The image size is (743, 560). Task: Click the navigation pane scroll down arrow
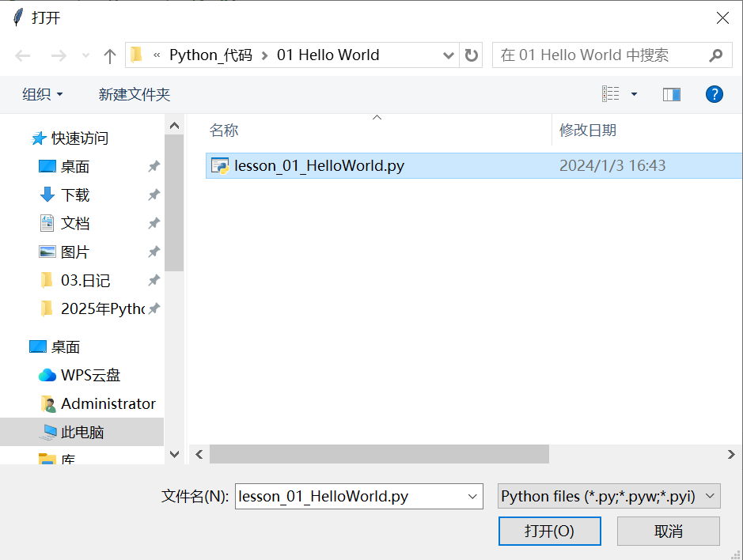tap(174, 454)
